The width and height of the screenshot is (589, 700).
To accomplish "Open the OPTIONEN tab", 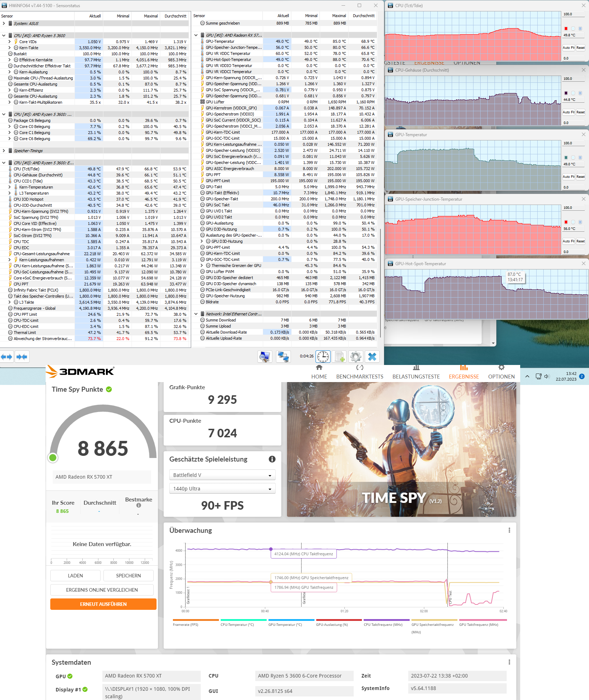I will (501, 377).
